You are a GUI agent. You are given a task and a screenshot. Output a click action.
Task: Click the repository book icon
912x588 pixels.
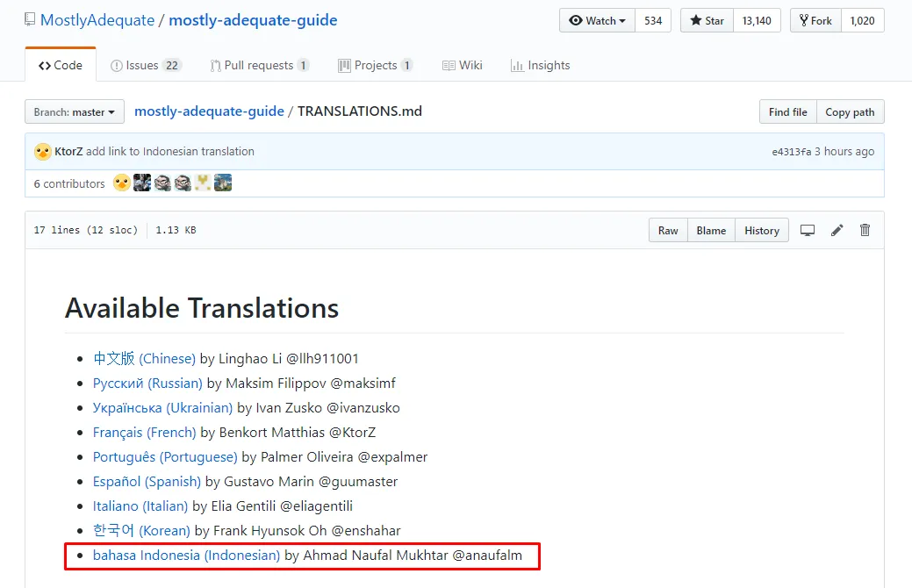tap(30, 20)
